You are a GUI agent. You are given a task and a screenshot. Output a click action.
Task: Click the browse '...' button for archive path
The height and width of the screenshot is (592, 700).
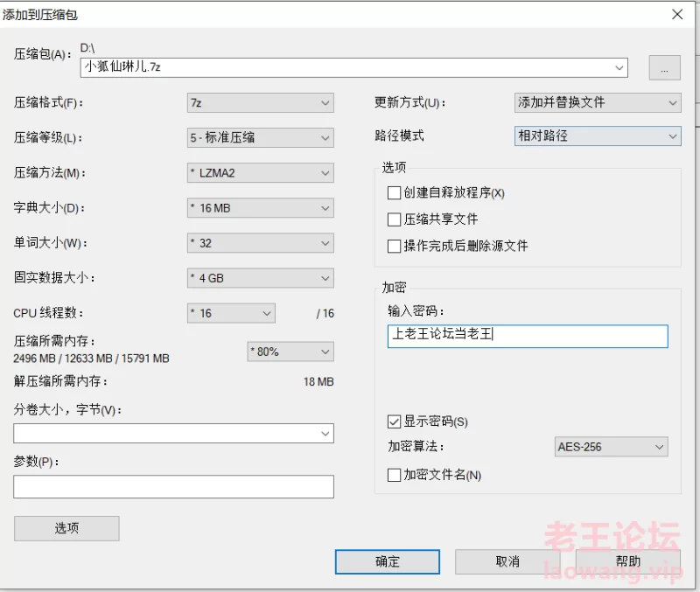click(x=664, y=68)
